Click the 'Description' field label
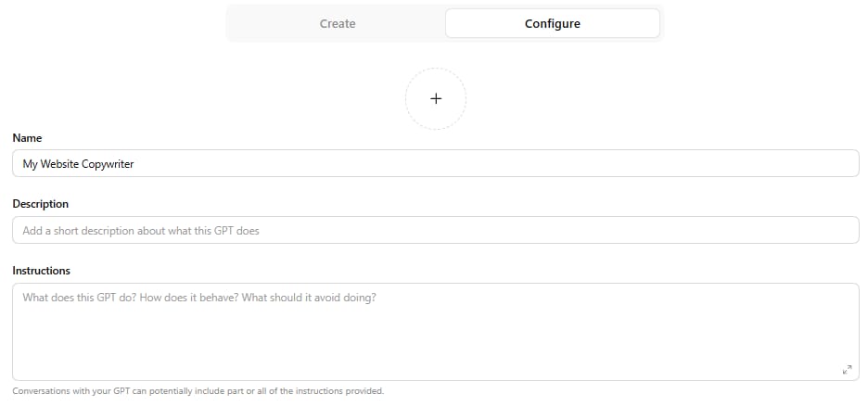This screenshot has height=407, width=868. (x=41, y=204)
